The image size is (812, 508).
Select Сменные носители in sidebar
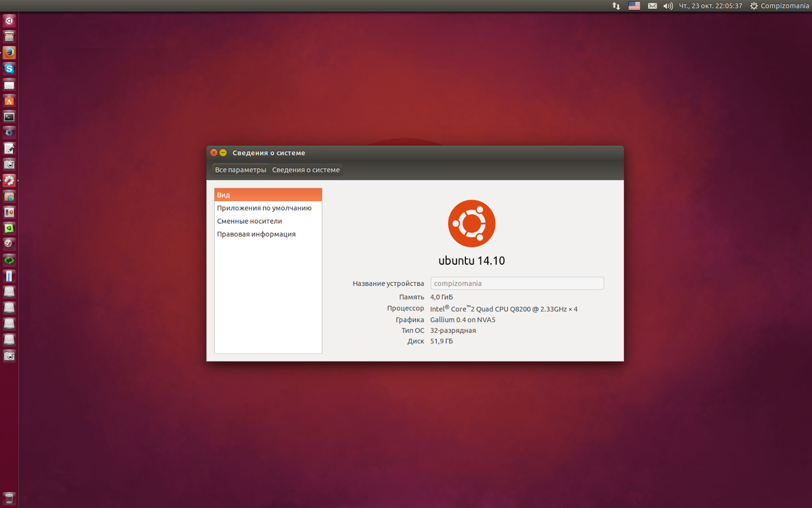(268, 221)
